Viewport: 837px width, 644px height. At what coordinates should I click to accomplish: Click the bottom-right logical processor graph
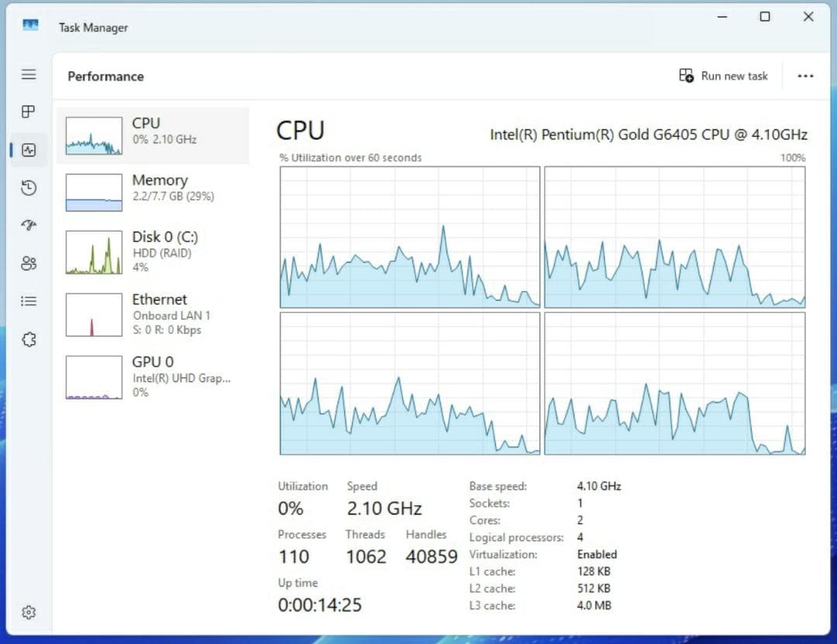pyautogui.click(x=676, y=384)
